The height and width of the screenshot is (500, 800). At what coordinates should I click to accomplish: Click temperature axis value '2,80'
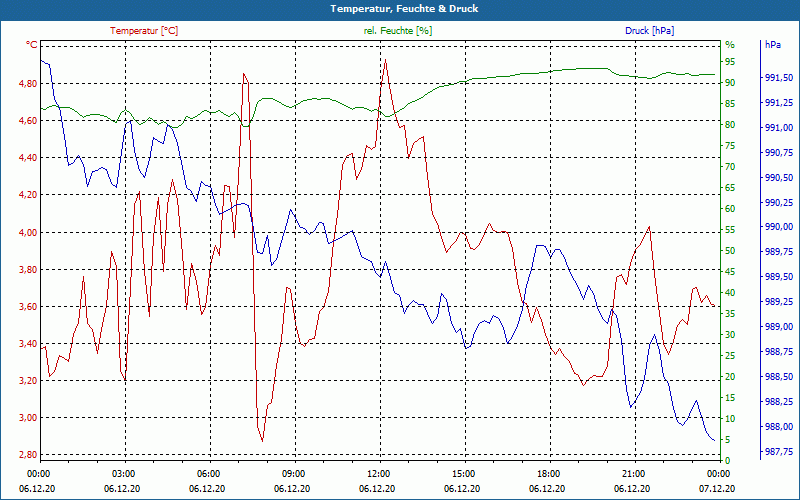(x=28, y=455)
